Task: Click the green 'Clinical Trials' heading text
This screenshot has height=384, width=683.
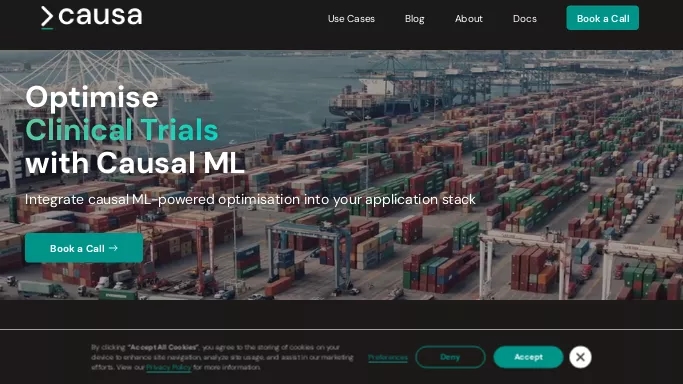Action: (x=122, y=130)
